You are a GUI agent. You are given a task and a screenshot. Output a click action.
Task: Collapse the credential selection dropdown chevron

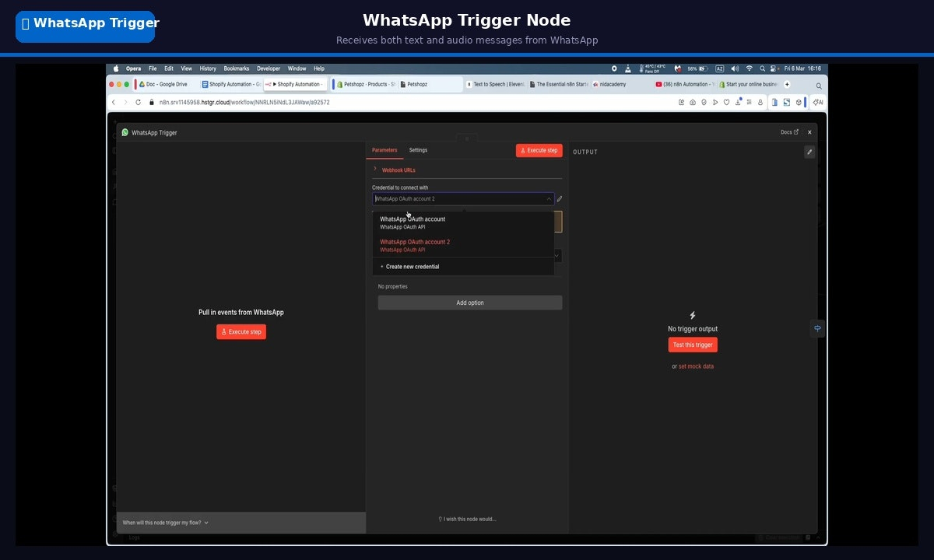click(549, 199)
